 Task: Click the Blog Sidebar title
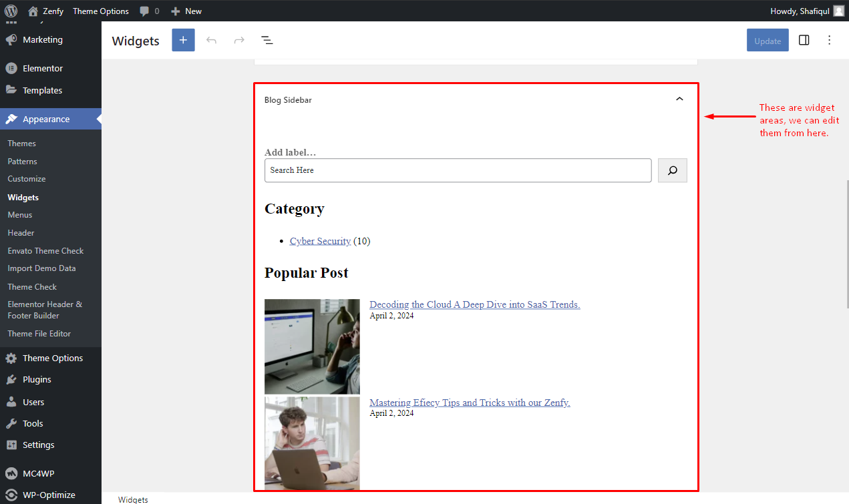[x=288, y=100]
